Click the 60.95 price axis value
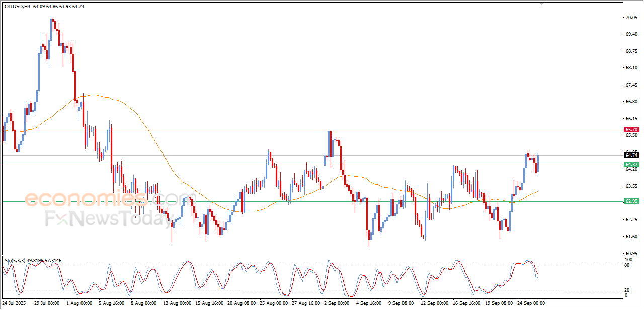This screenshot has height=310, width=644. (632, 253)
